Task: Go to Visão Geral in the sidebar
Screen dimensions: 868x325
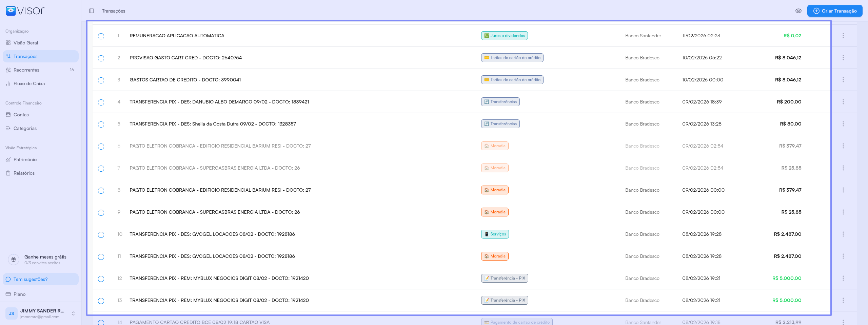Action: [x=26, y=43]
